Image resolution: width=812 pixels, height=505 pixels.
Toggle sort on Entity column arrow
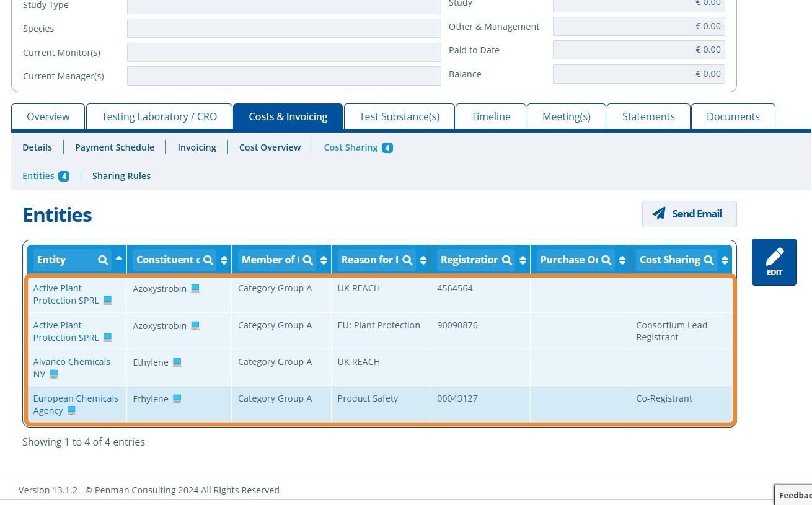tap(119, 258)
